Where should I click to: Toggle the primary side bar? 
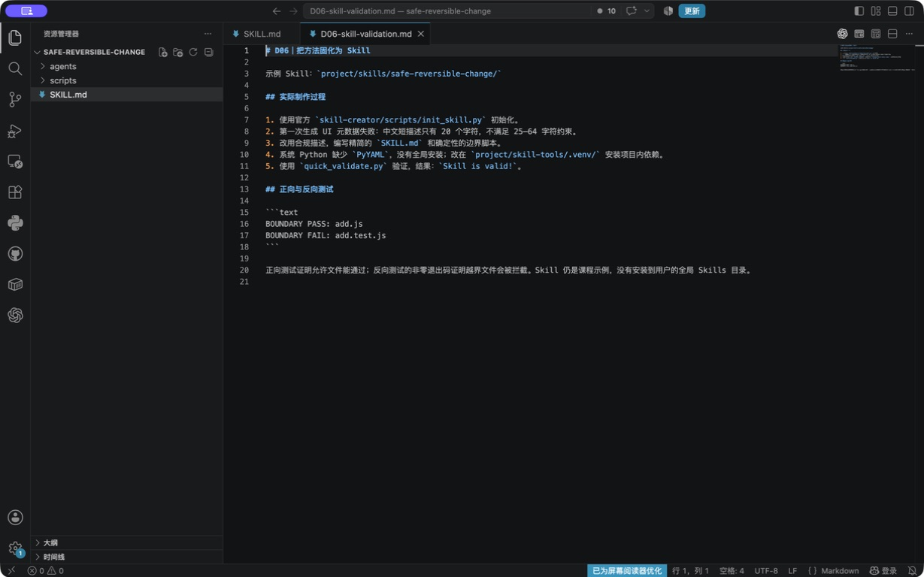coord(859,11)
